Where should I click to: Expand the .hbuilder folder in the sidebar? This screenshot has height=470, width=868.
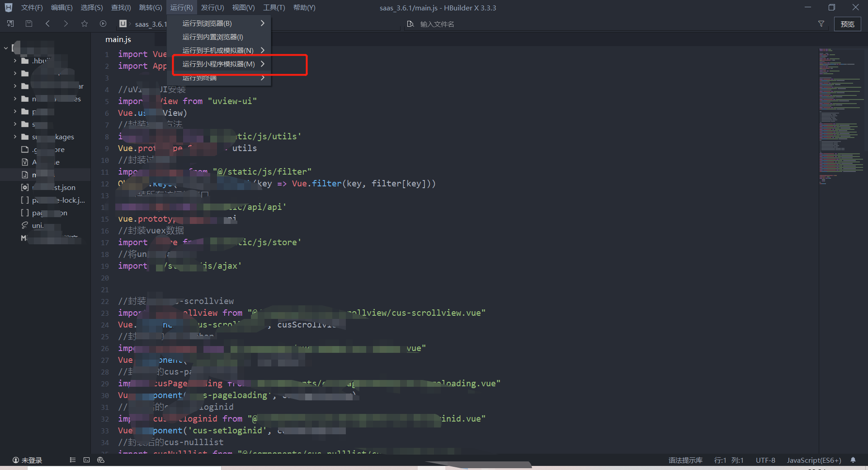(x=14, y=60)
